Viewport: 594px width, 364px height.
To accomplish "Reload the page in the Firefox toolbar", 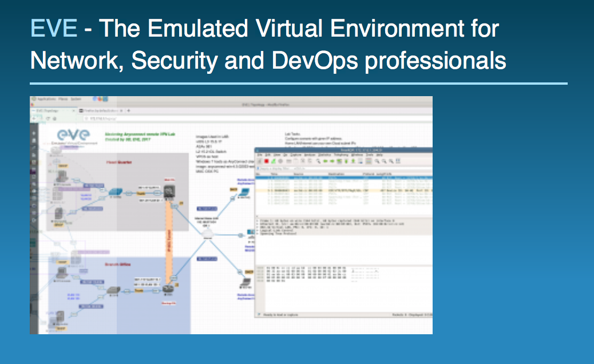I will [48, 118].
